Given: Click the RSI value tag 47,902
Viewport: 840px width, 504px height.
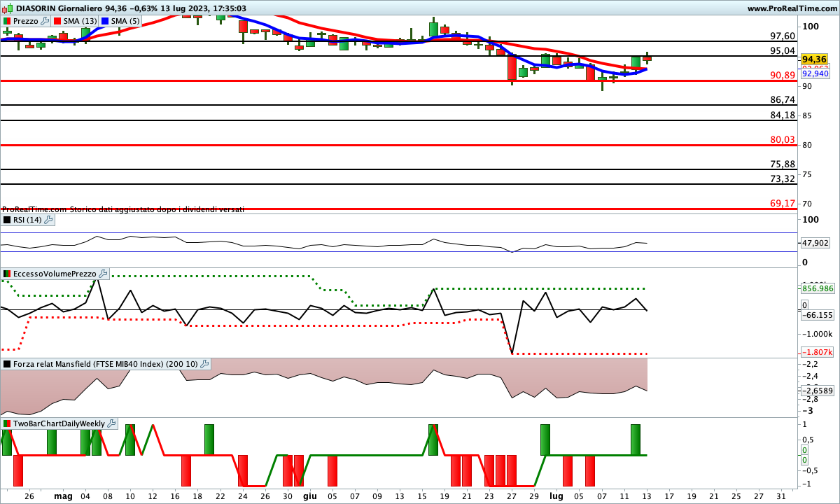Looking at the screenshot, I should coord(815,243).
